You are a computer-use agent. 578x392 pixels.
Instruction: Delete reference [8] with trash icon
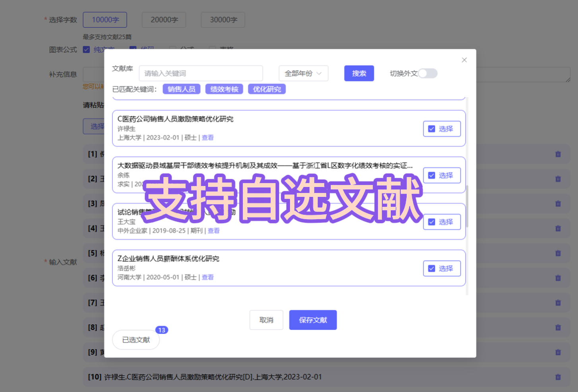point(558,328)
